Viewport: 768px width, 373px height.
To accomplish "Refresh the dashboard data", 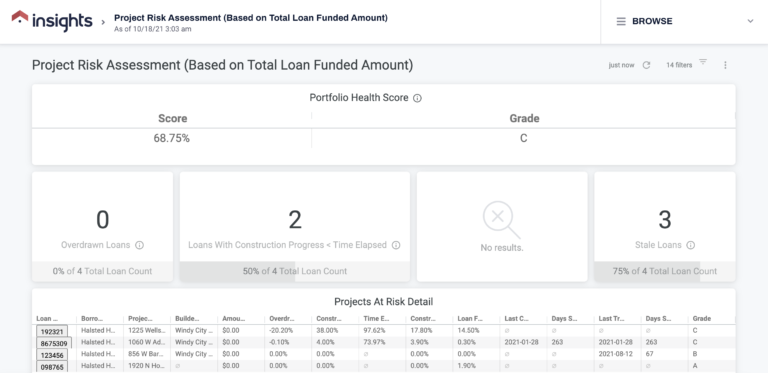I will (x=646, y=65).
